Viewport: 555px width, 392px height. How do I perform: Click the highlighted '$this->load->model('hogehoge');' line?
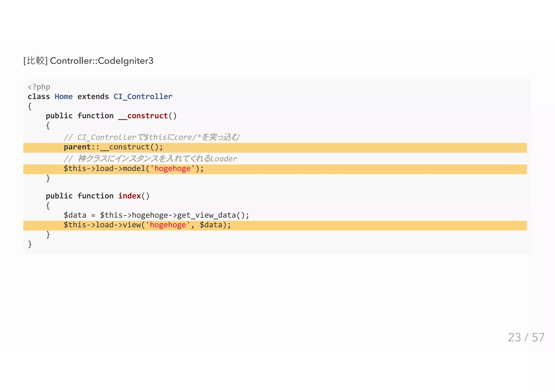pos(275,169)
